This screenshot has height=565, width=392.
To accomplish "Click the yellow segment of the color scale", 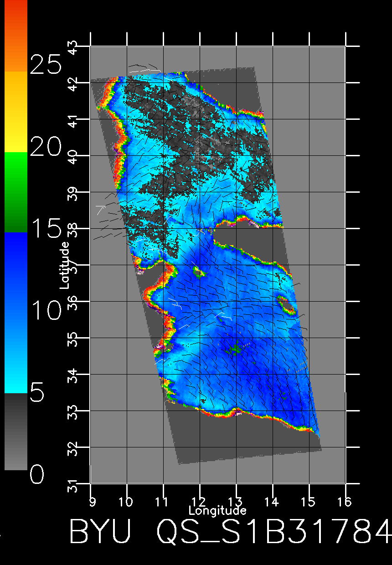I will (x=16, y=112).
